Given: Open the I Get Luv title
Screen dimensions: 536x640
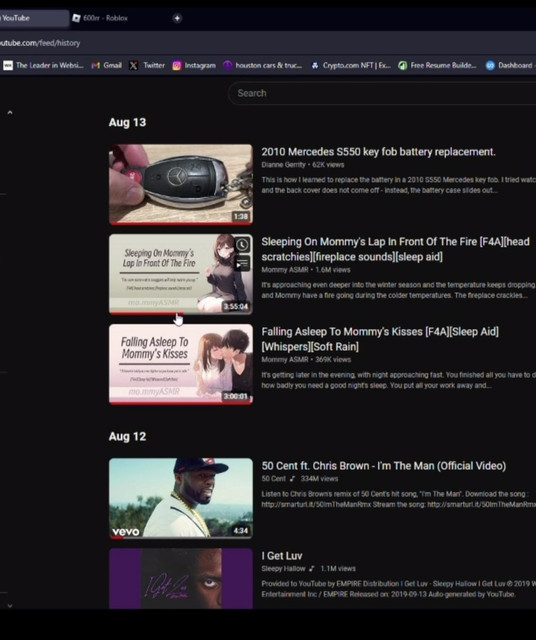Looking at the screenshot, I should (282, 556).
